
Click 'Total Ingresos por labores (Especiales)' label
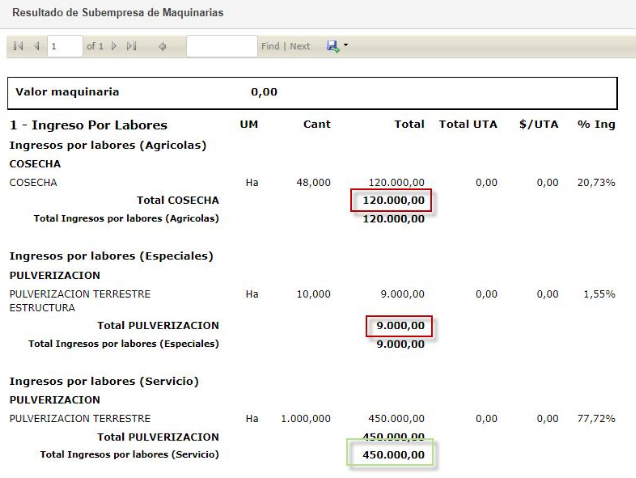[x=124, y=344]
